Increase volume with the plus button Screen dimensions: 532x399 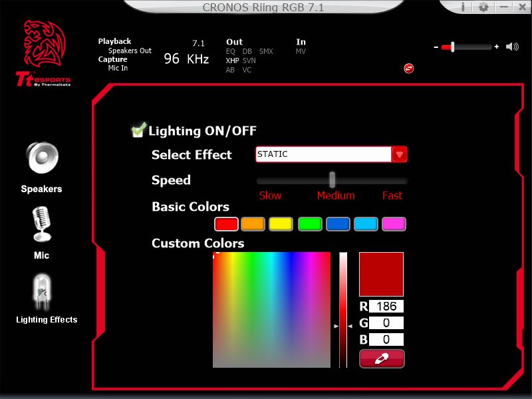[497, 47]
